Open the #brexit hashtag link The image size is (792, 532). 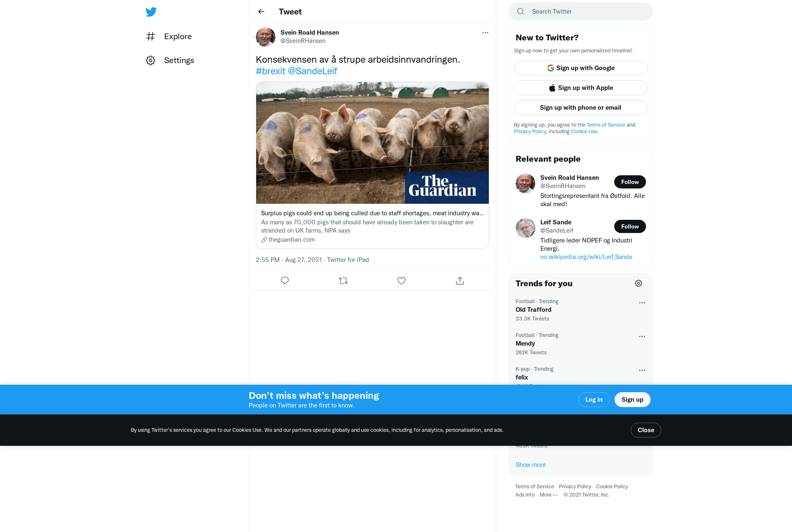[x=271, y=71]
